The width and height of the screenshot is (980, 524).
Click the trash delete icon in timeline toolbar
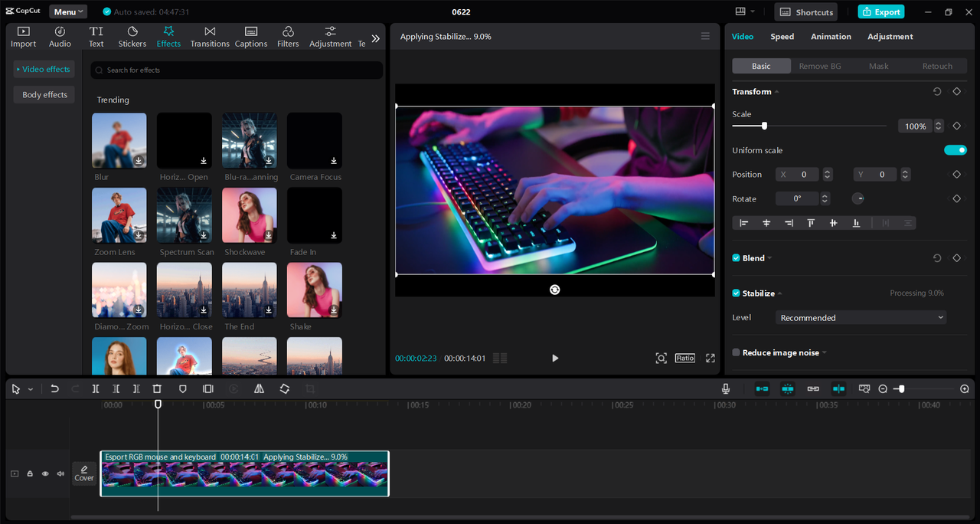pyautogui.click(x=157, y=389)
